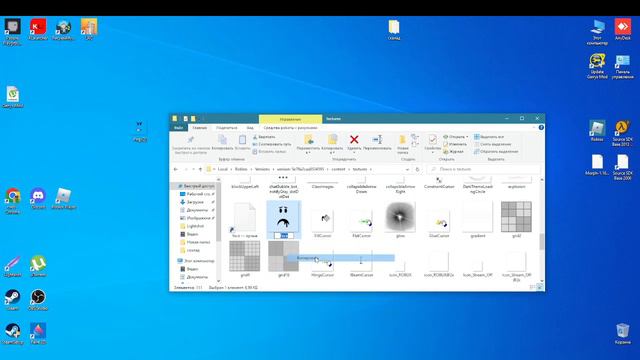640x360 pixels.
Task: Switch to the Вид ribbon tab
Action: 250,128
